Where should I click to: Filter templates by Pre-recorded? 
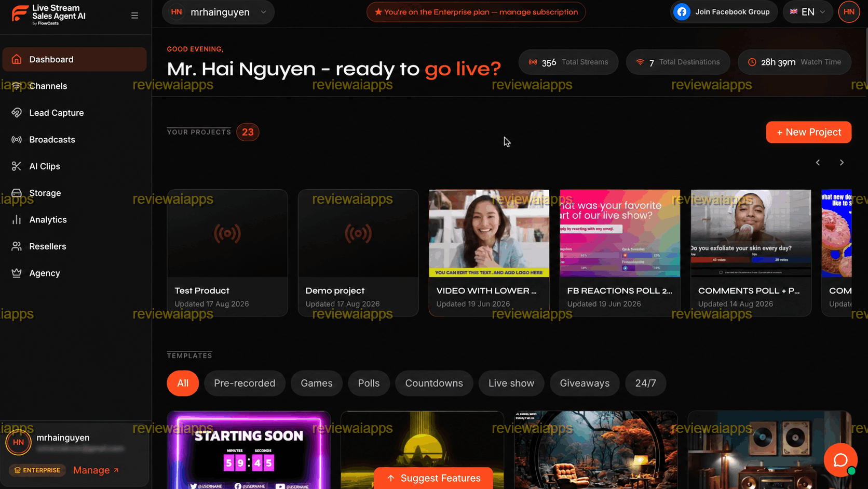[245, 383]
